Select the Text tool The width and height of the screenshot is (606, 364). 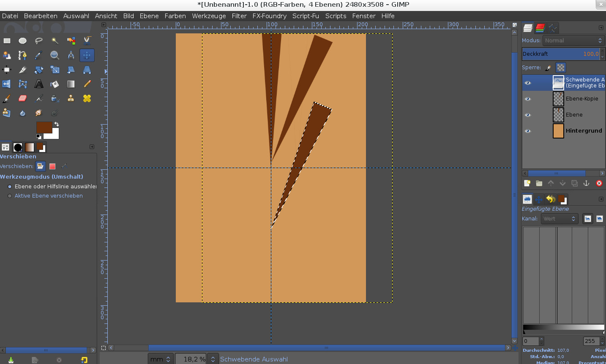point(39,84)
